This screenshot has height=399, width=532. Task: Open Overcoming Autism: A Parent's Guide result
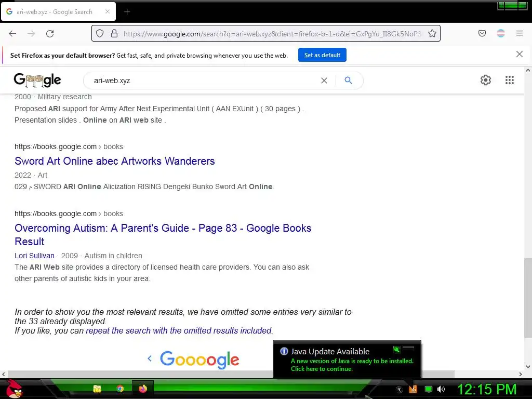pos(163,234)
